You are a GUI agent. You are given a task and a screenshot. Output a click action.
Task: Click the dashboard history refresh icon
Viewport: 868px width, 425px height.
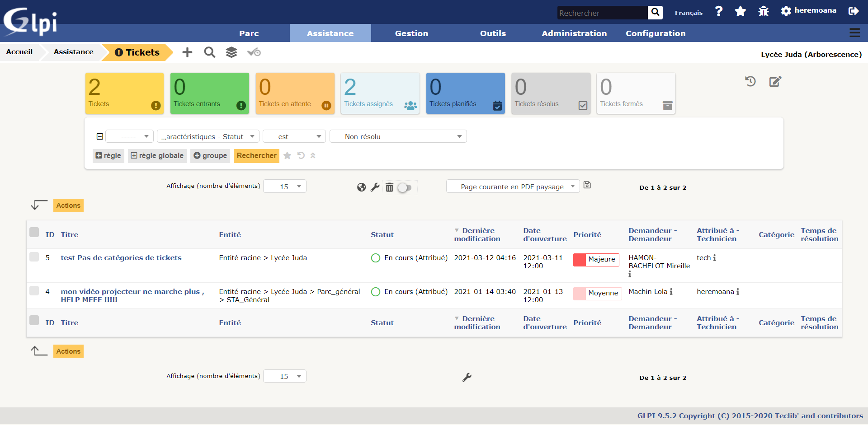[x=750, y=82]
